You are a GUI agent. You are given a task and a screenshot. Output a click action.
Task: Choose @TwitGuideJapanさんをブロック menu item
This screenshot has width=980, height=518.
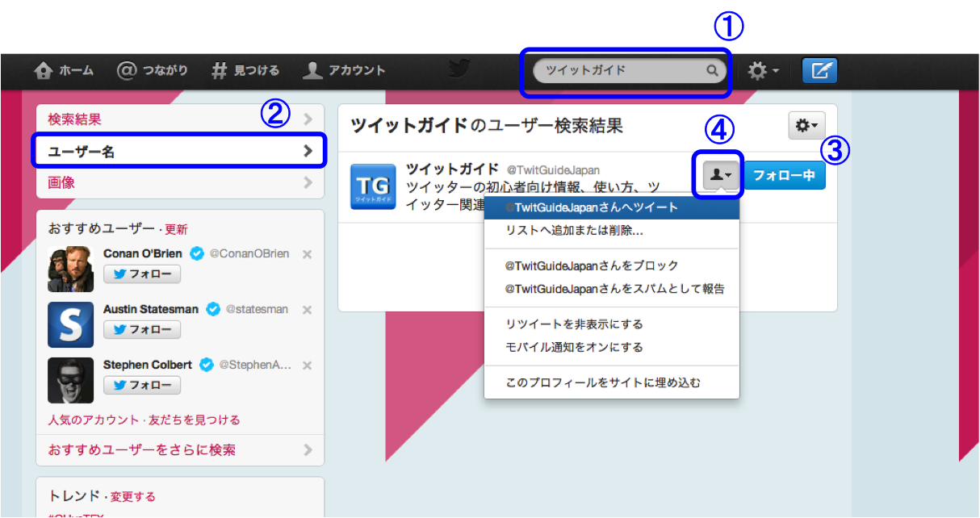coord(612,265)
